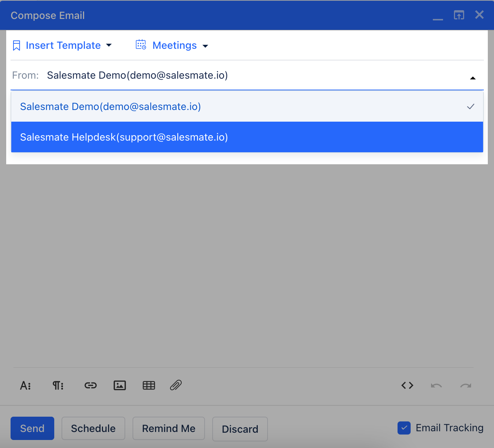The image size is (494, 448).
Task: Switch to code view with the angle-brackets icon
Action: tap(407, 385)
